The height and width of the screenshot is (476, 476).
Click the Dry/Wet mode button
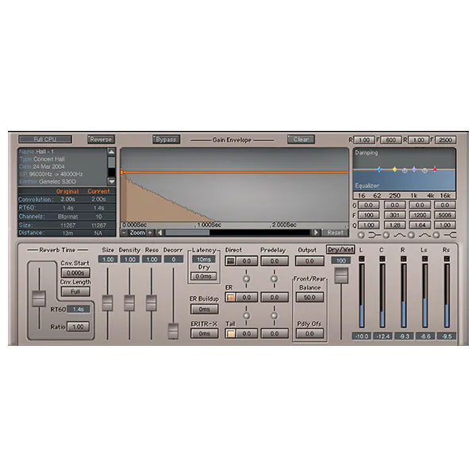click(340, 250)
